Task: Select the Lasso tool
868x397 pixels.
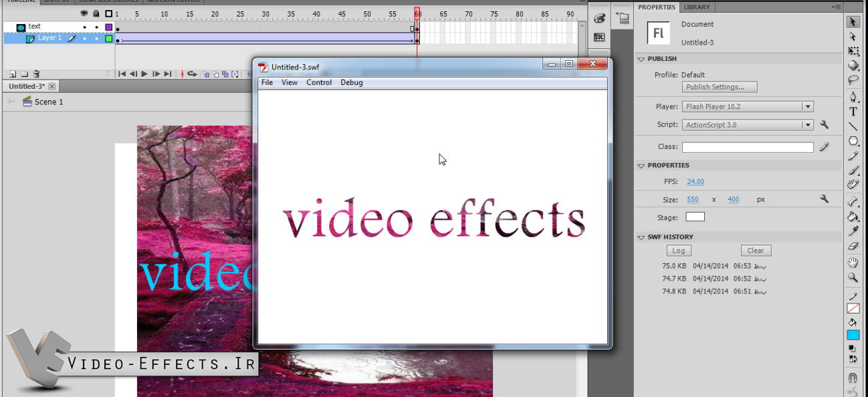Action: [853, 80]
